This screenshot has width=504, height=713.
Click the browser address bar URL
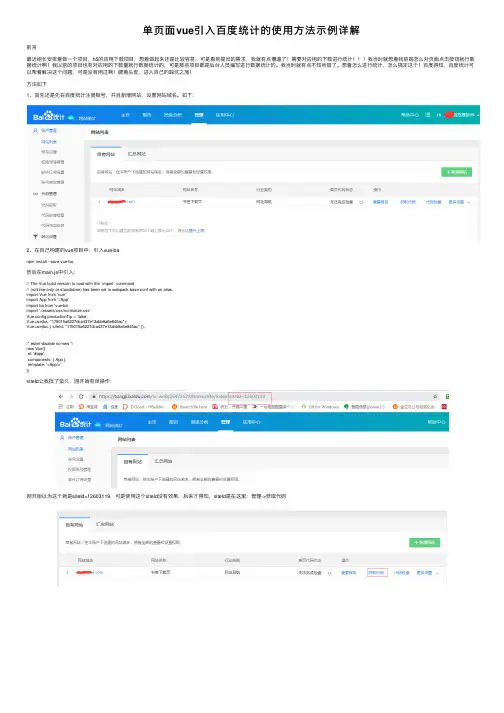[x=182, y=397]
